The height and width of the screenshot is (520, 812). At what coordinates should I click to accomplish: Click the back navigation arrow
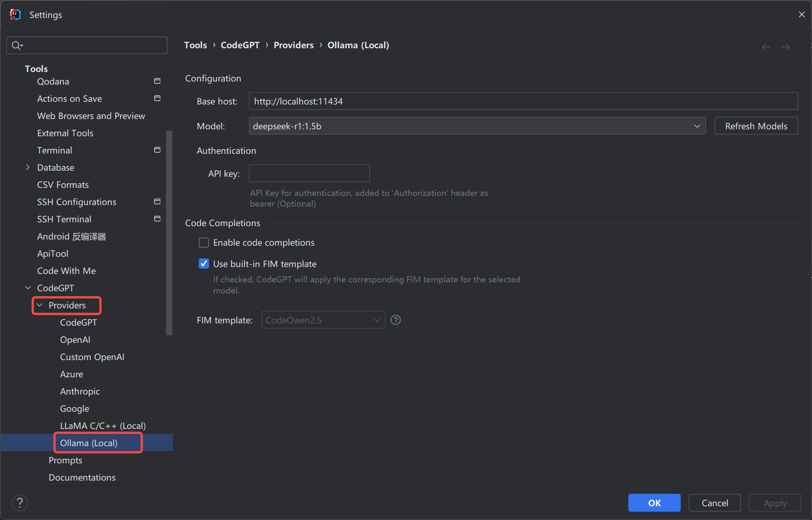click(766, 47)
